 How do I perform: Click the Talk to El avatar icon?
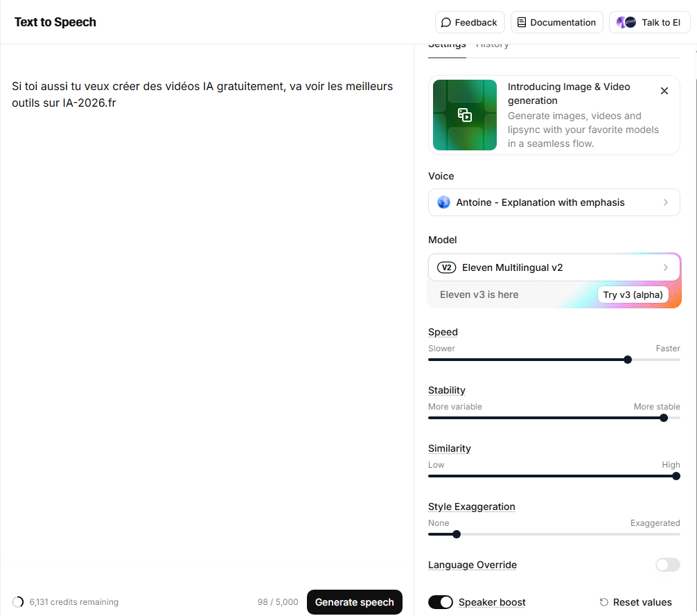coord(626,22)
